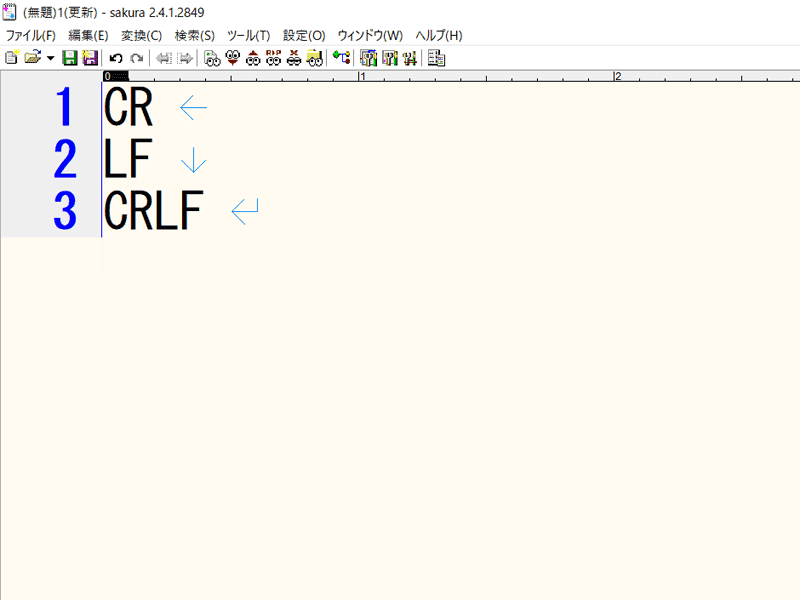Open the search dialog via the first binoculars icon

(x=211, y=58)
